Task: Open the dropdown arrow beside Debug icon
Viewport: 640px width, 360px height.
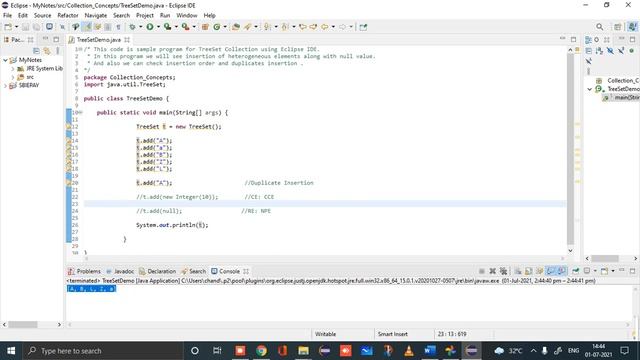Action: 140,27
